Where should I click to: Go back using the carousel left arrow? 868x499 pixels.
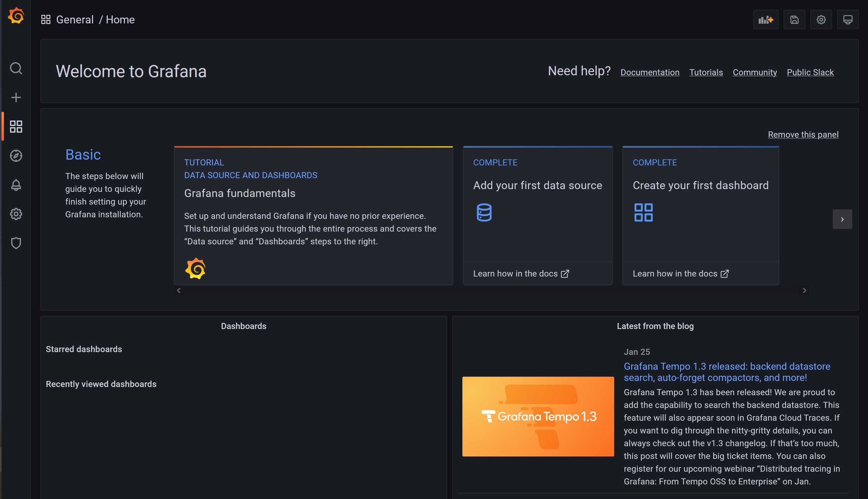(179, 290)
